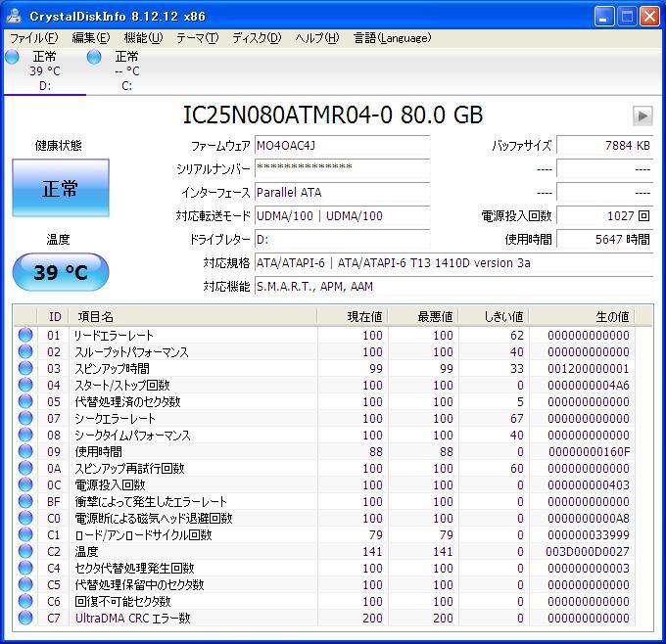The width and height of the screenshot is (666, 644).
Task: Open the 編集(E) menu
Action: (91, 38)
